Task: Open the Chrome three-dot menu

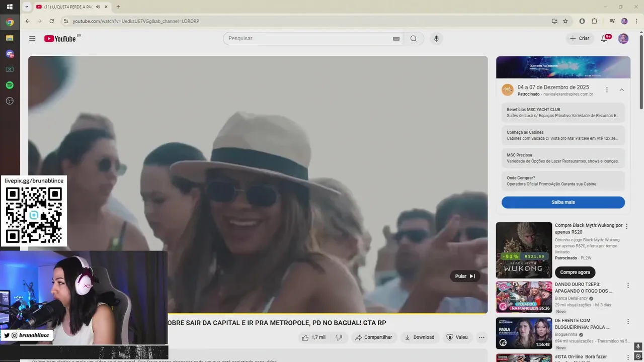Action: tap(635, 21)
